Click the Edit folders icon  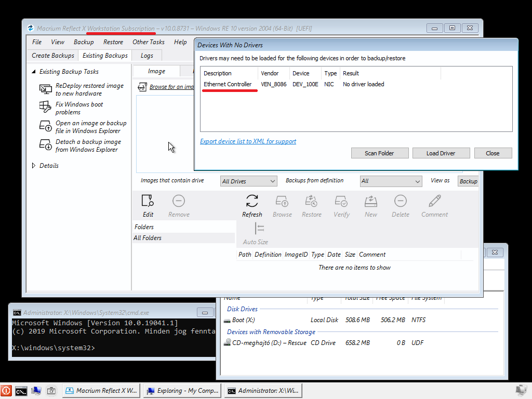tap(148, 201)
